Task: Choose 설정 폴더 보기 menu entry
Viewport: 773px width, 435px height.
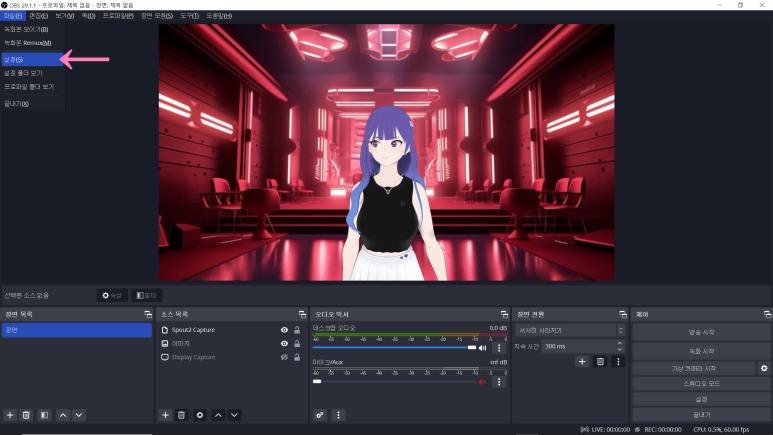Action: click(x=32, y=73)
